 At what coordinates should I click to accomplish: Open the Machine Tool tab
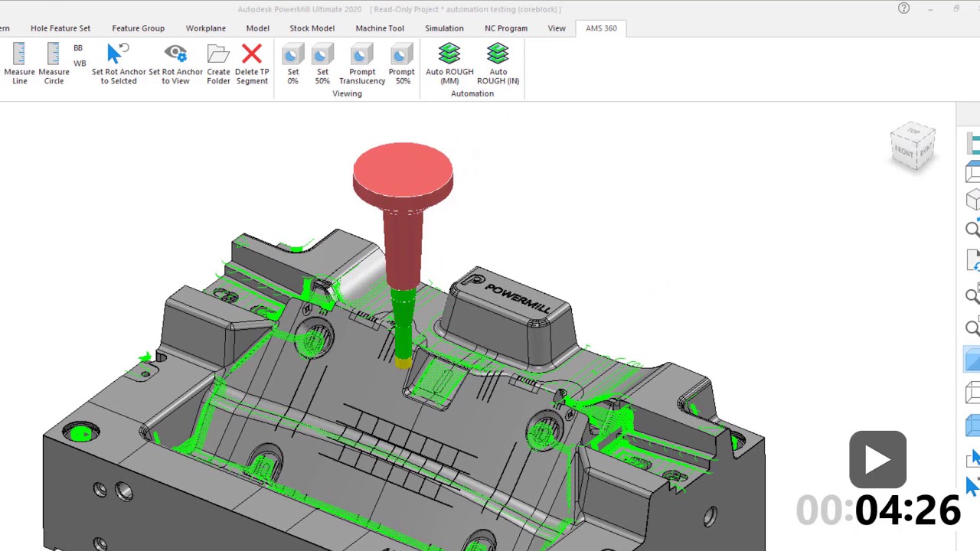pyautogui.click(x=380, y=28)
